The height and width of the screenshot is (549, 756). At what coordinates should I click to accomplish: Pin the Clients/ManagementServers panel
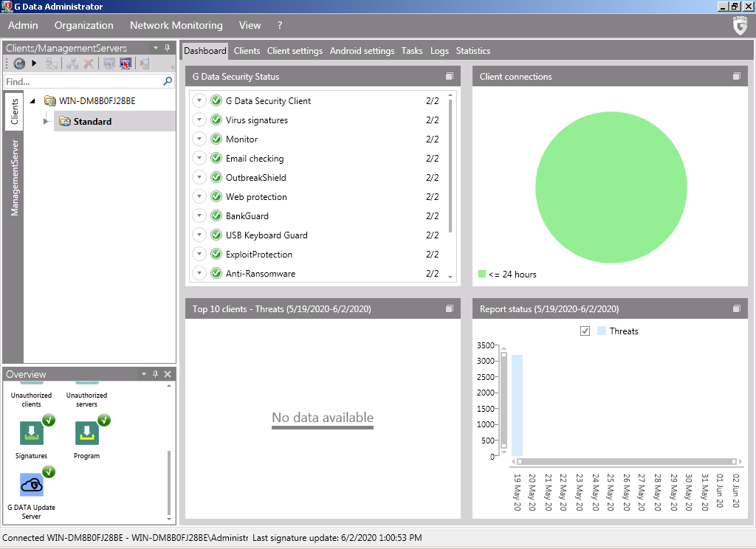pyautogui.click(x=167, y=48)
